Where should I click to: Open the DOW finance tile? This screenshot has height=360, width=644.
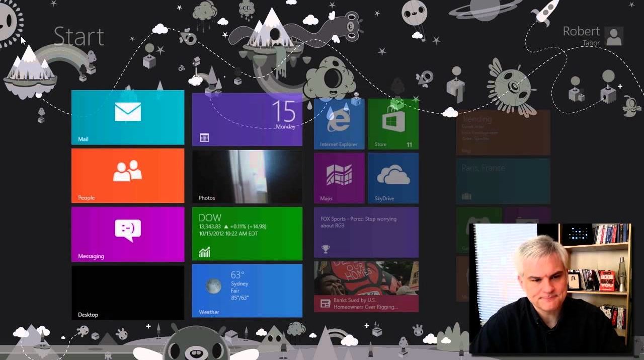247,233
